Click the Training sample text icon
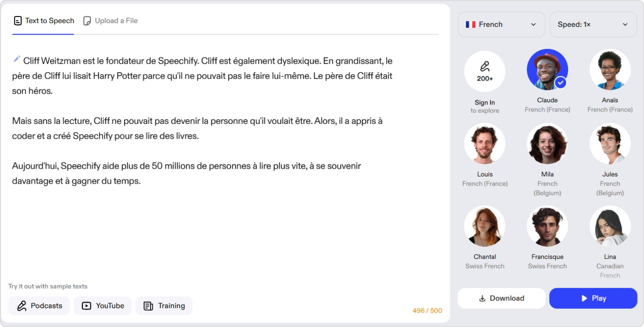The width and height of the screenshot is (644, 327). 148,306
